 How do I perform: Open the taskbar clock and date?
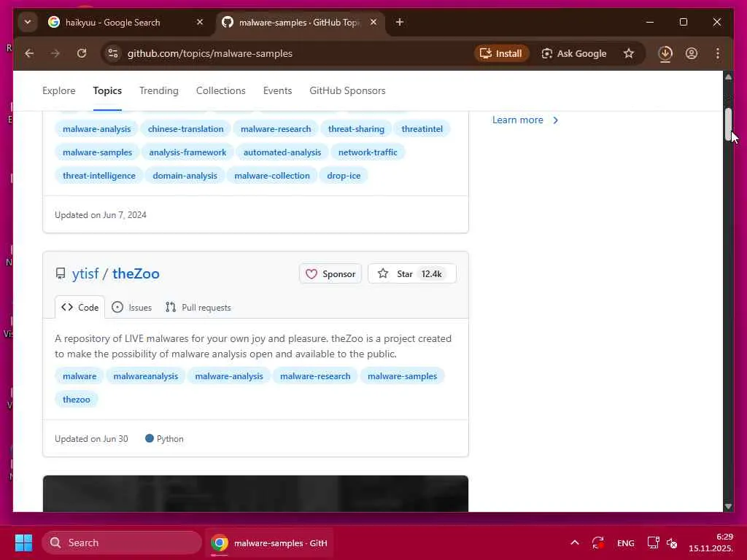(x=711, y=542)
